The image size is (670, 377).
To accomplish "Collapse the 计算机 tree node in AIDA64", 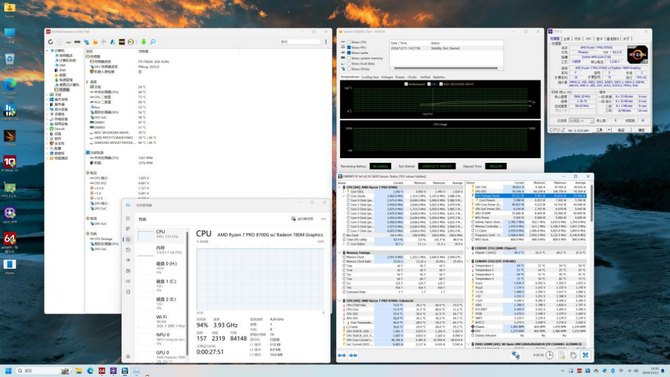I will pos(47,50).
